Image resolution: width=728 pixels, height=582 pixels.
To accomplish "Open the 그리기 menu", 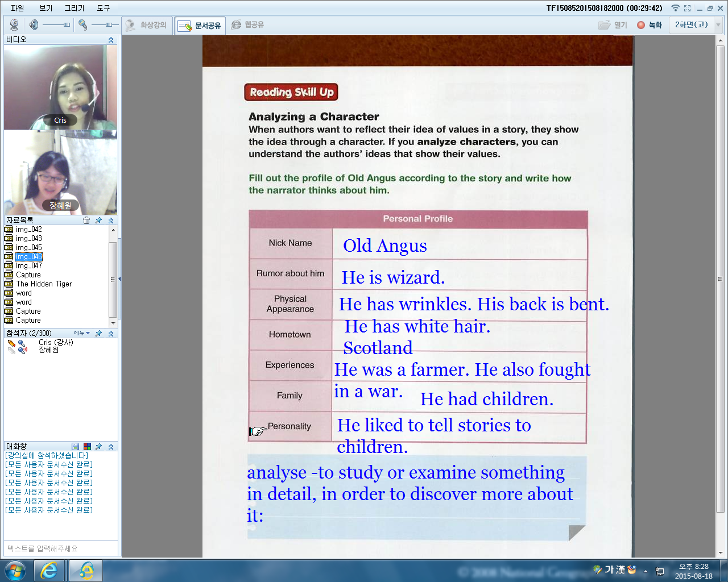I will (x=74, y=8).
